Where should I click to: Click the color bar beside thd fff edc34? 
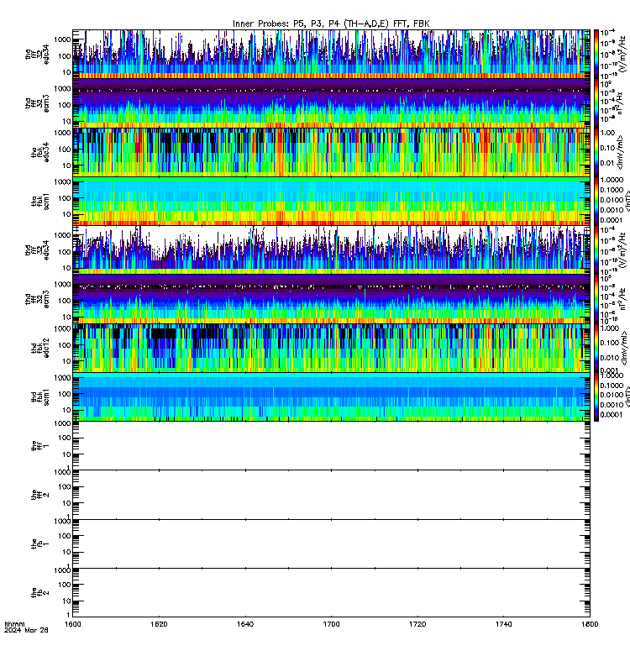(596, 249)
